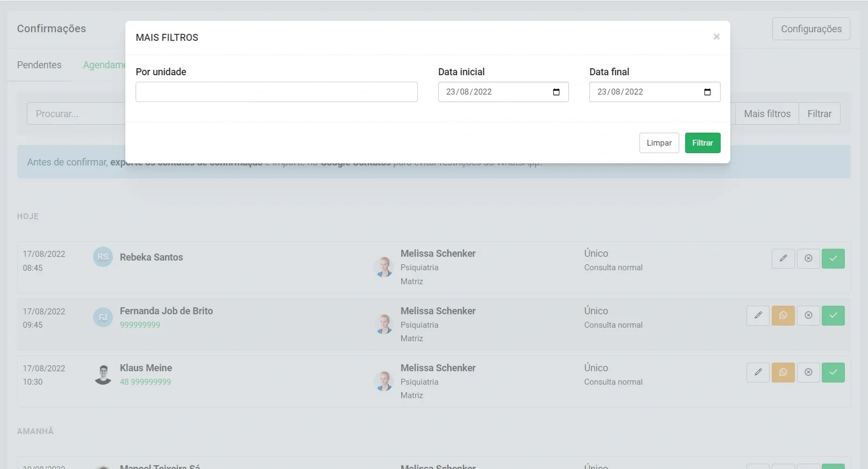
Task: Click the Procurar search field
Action: [x=76, y=114]
